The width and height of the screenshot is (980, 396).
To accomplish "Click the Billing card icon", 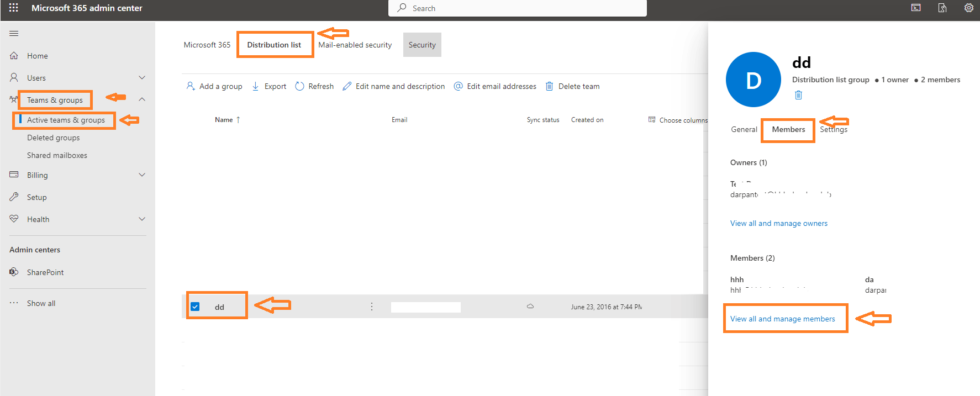I will (x=14, y=175).
